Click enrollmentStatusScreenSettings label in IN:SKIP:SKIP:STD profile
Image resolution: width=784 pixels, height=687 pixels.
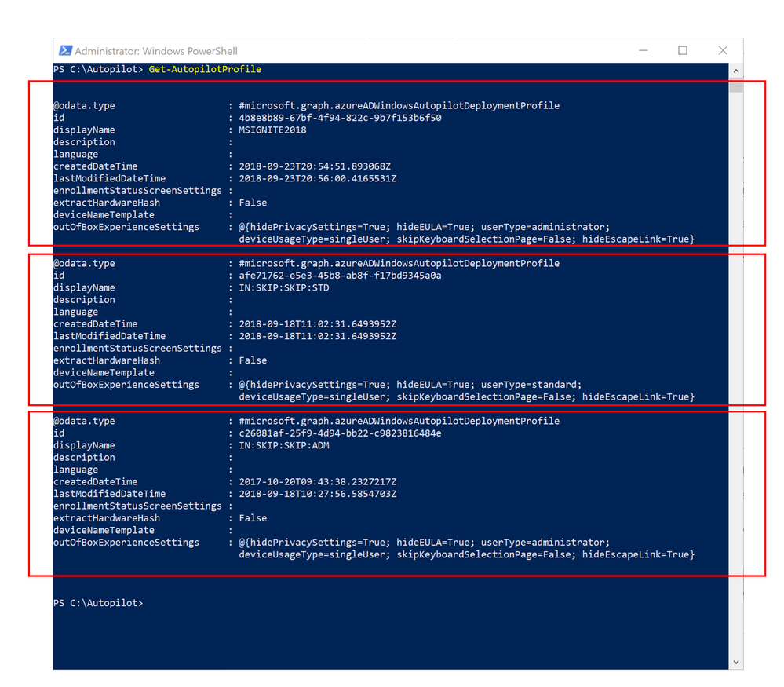[x=137, y=349]
